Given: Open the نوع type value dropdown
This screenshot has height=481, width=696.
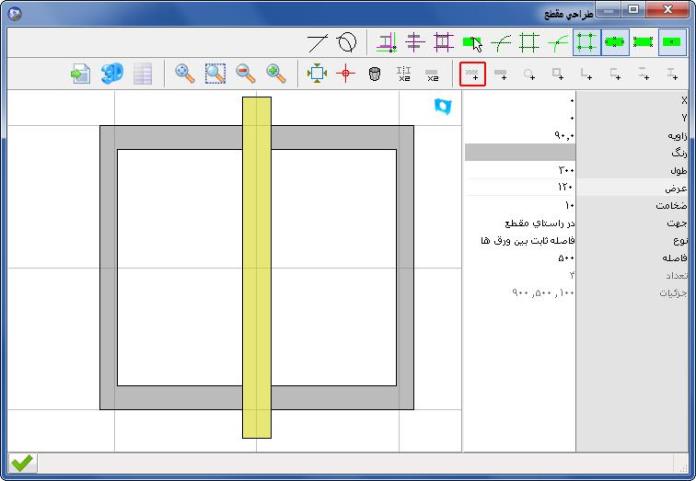Looking at the screenshot, I should (x=520, y=240).
